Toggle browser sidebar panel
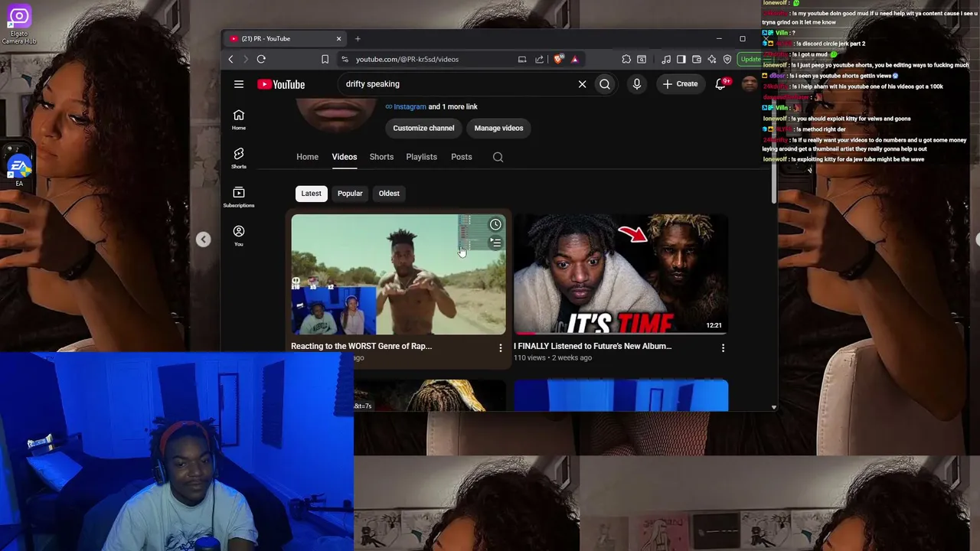 [x=681, y=59]
